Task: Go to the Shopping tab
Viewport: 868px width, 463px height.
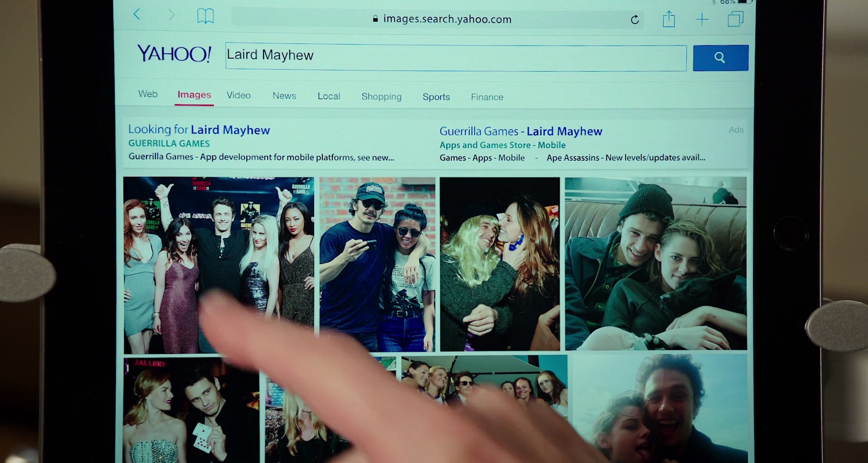Action: click(x=381, y=97)
